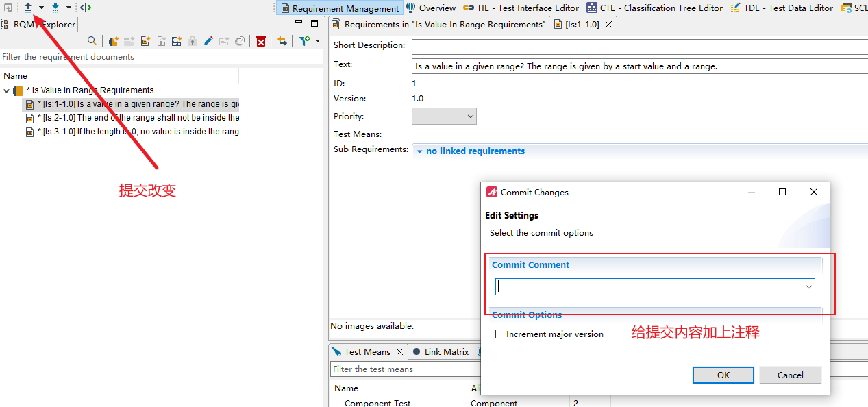Viewport: 868px width, 407px height.
Task: Click the update download arrow icon
Action: tap(55, 8)
